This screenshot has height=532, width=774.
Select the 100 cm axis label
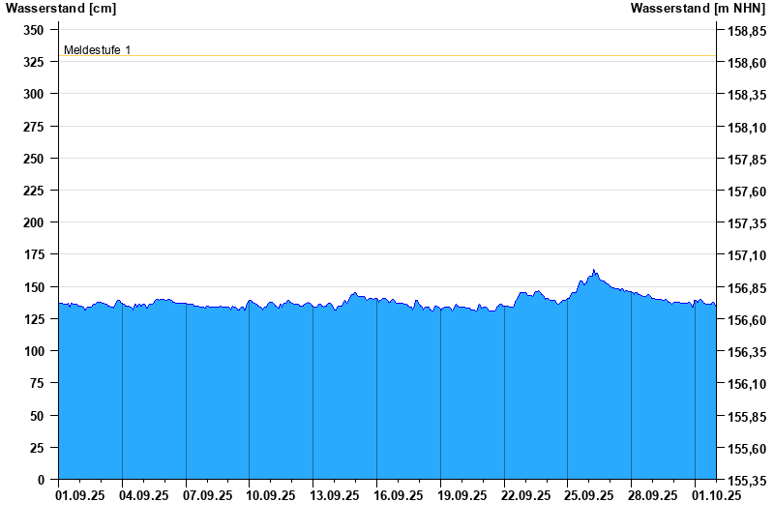point(34,351)
